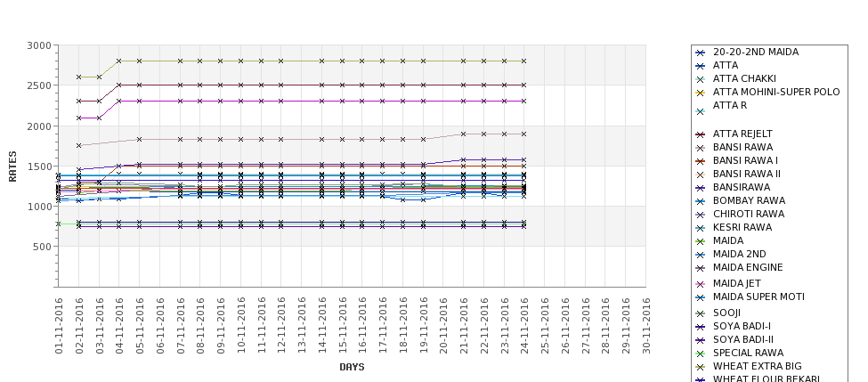The image size is (868, 382).
Task: Click the 07-11-2016 date label
Action: tap(181, 326)
